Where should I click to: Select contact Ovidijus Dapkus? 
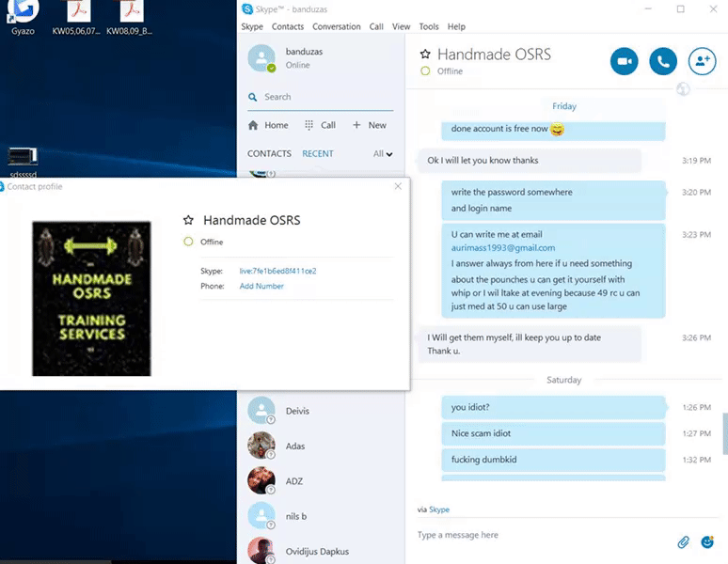point(321,551)
